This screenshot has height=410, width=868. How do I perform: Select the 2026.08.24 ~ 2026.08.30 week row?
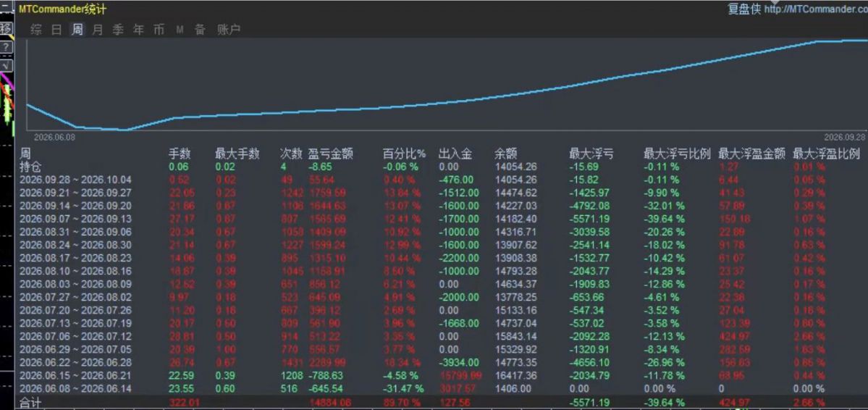(x=441, y=245)
